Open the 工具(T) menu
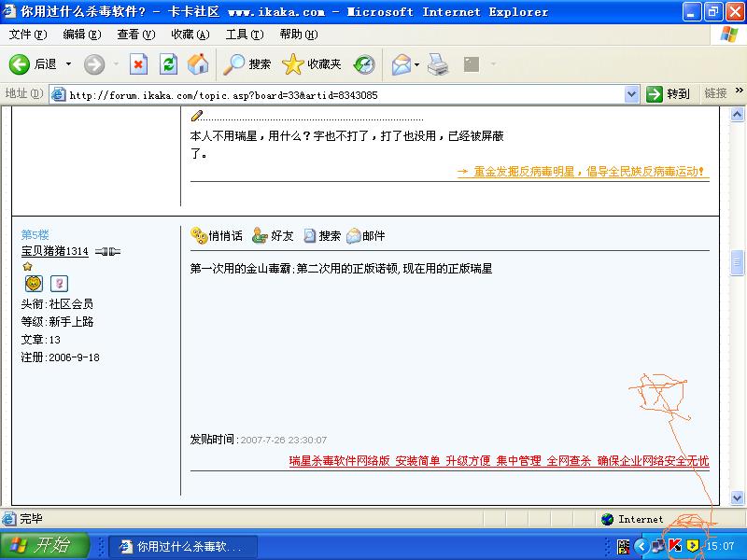Viewport: 747px width, 560px height. (245, 35)
